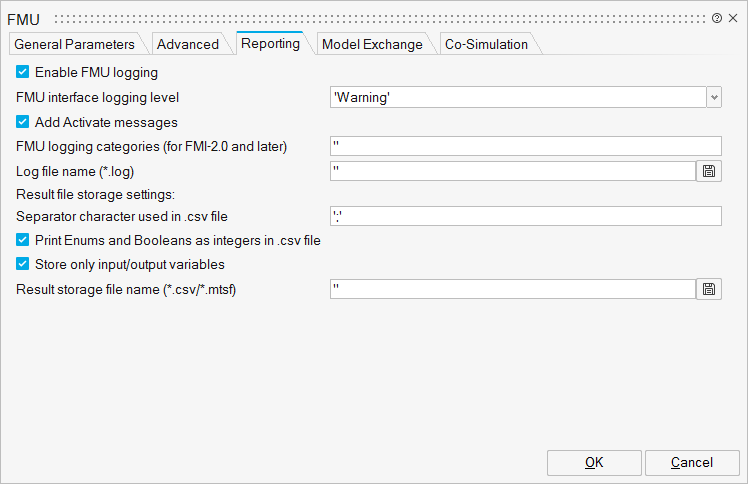
Task: Click the Log file name text field
Action: (512, 171)
